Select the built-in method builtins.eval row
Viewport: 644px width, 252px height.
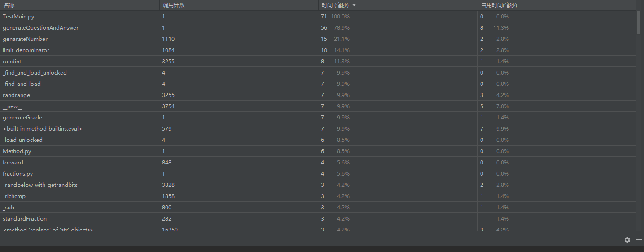click(318, 128)
